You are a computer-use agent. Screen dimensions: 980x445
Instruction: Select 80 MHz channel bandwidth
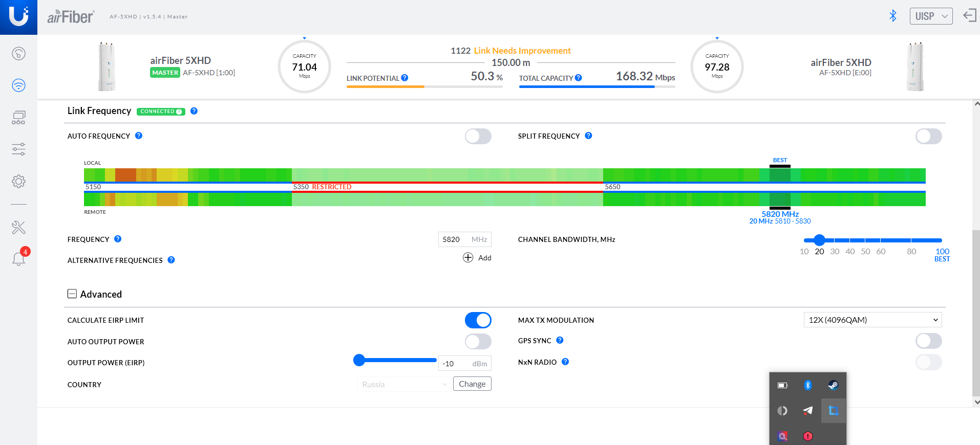tap(911, 251)
